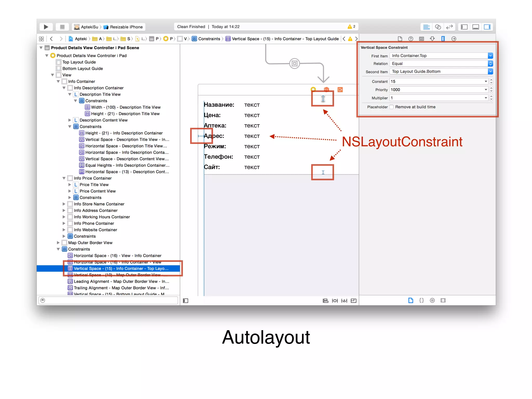Open the Quick Help inspector tab
Screen dimensions: 532x399
(411, 39)
